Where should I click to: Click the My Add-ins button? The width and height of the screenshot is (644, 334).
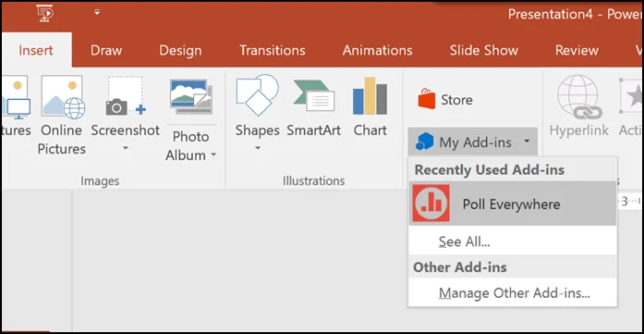472,142
